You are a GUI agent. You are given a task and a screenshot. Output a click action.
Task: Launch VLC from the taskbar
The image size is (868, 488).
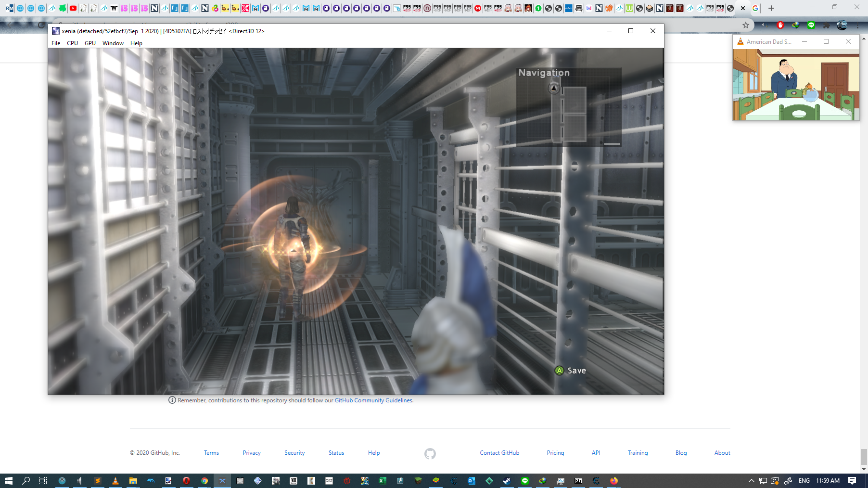(115, 481)
